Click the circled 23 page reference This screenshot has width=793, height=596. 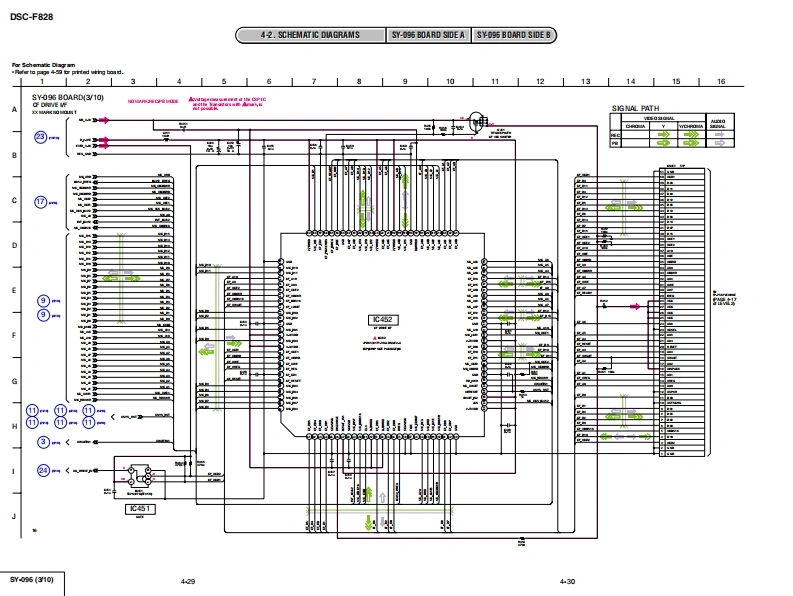(41, 136)
